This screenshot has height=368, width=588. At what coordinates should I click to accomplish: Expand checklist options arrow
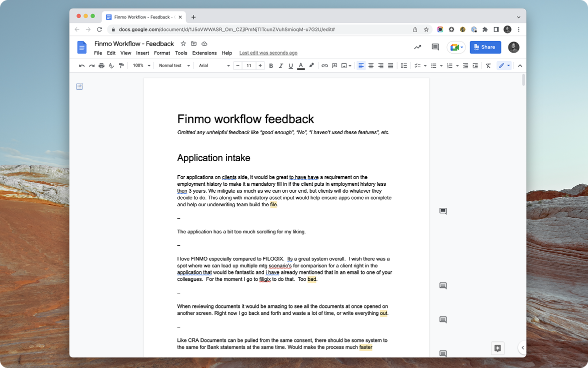425,66
